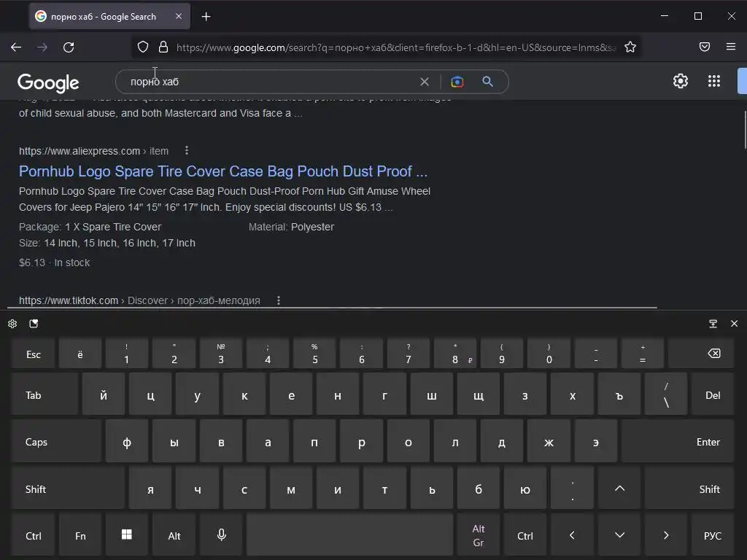The image size is (747, 560).
Task: Close the touch keyboard
Action: (734, 324)
